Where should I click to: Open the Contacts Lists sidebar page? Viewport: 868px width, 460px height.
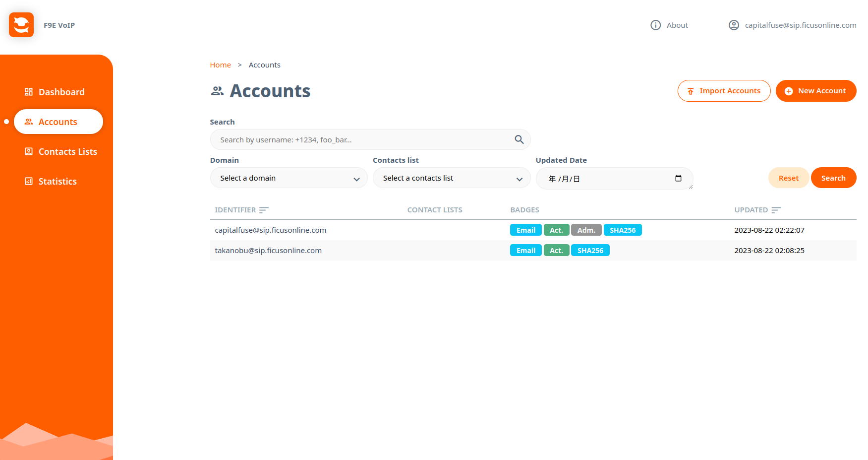coord(67,152)
